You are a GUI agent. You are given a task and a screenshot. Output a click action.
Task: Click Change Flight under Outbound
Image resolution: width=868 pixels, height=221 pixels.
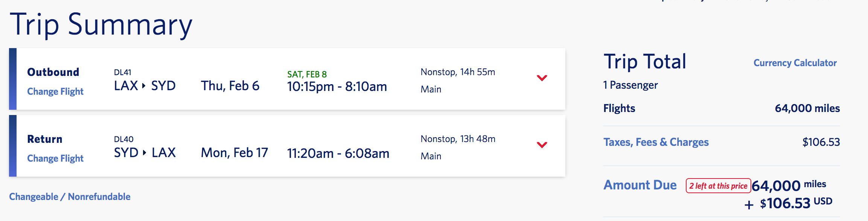[x=55, y=91]
